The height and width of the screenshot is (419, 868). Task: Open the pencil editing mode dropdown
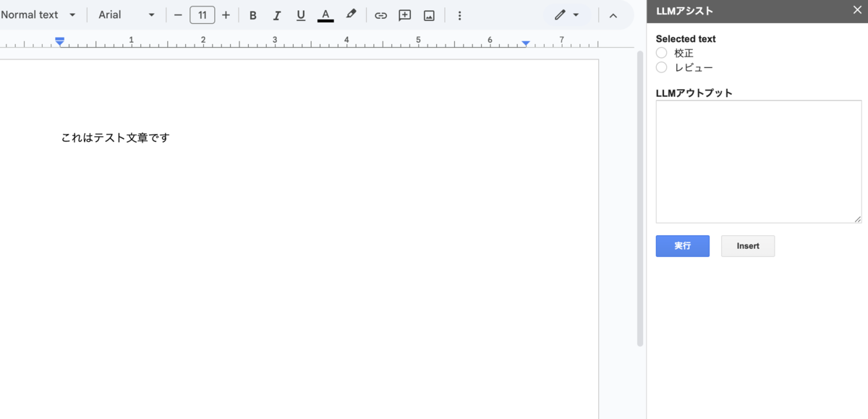coord(566,15)
